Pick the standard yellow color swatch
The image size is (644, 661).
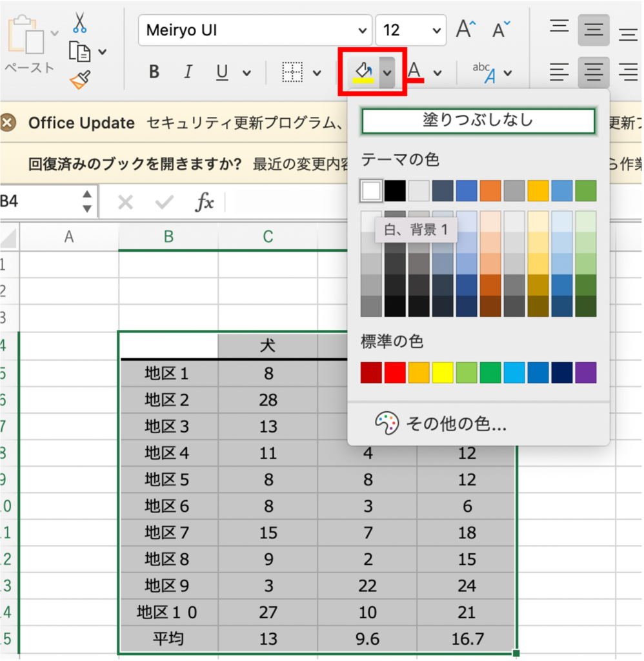coord(443,372)
